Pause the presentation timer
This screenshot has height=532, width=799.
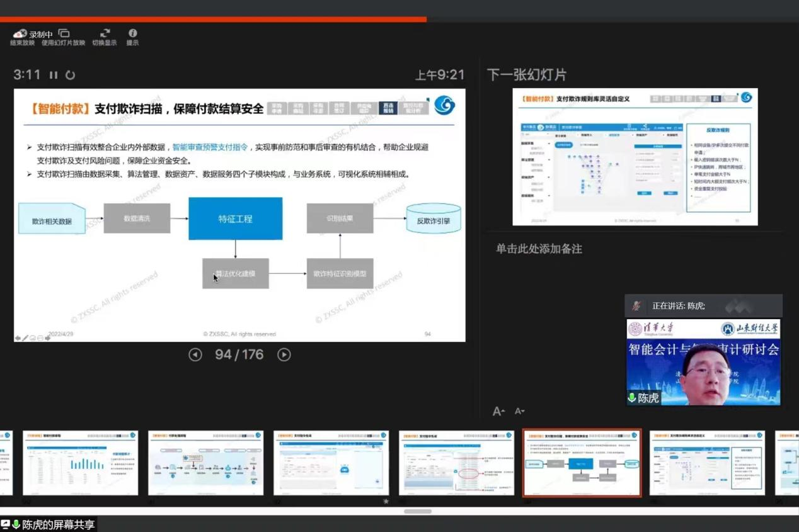point(54,75)
